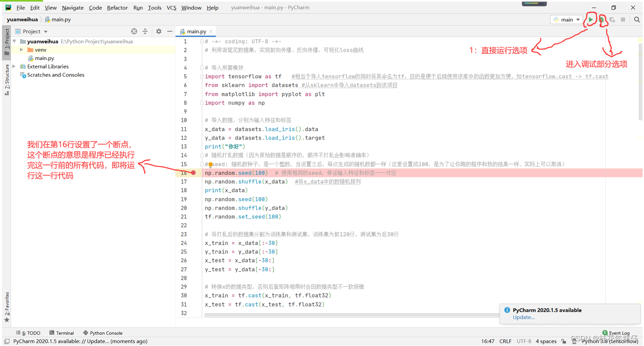Expand the venv folder

[x=22, y=50]
